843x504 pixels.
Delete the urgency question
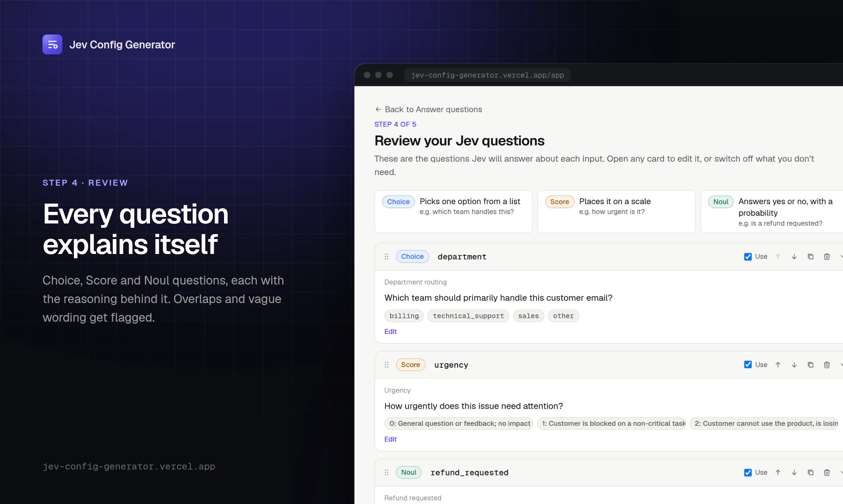coord(827,365)
